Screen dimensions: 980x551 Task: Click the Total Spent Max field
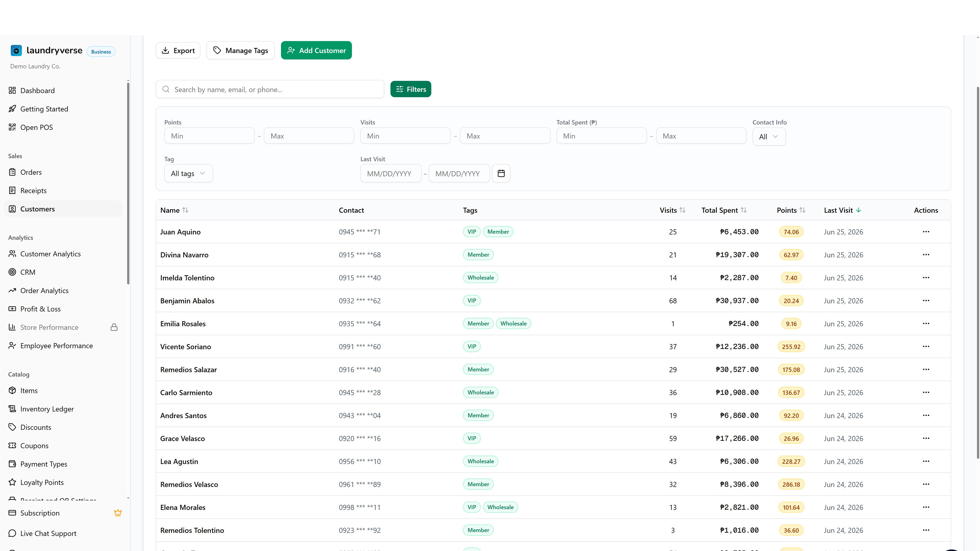point(701,136)
